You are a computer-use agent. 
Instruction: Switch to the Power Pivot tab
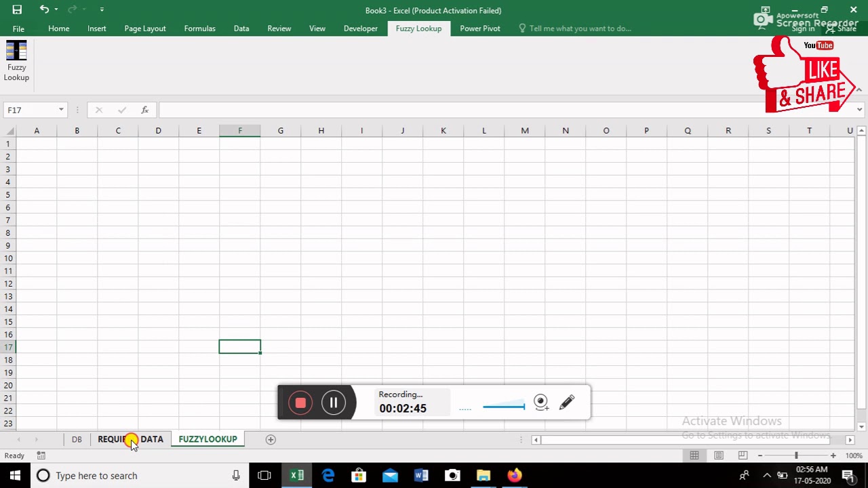click(480, 28)
